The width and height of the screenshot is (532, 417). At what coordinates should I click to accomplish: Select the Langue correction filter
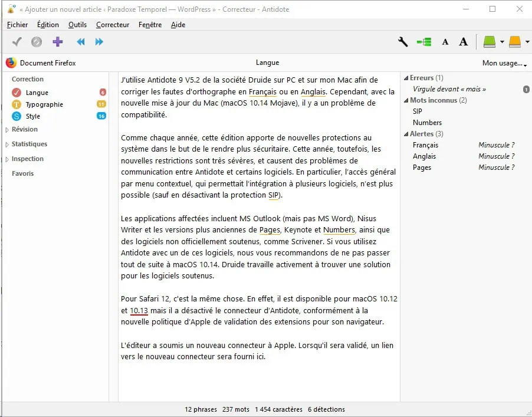click(37, 93)
